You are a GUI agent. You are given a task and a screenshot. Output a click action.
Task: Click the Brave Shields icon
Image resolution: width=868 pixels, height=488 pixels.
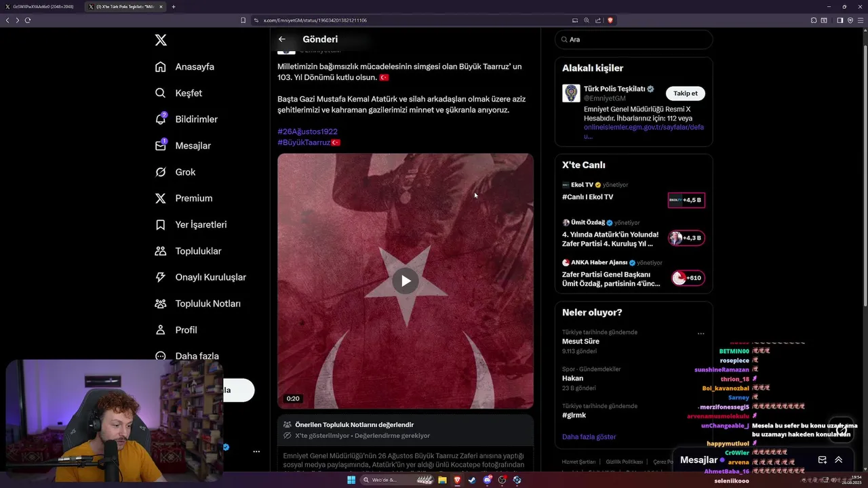pyautogui.click(x=610, y=20)
